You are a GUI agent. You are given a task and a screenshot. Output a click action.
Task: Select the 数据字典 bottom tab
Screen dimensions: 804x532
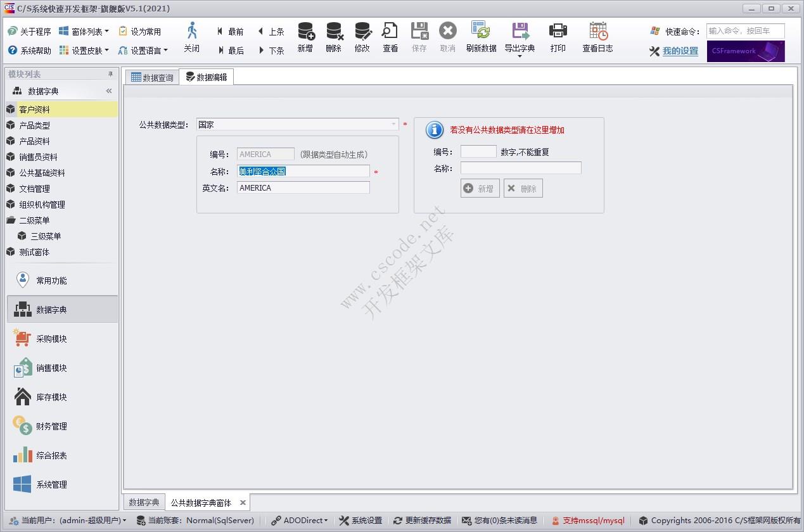coord(143,502)
